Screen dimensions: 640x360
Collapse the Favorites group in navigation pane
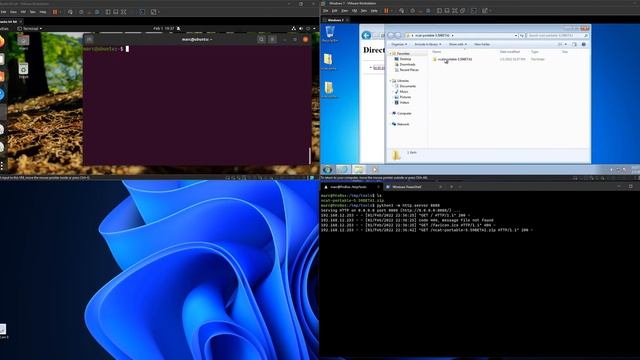click(391, 53)
